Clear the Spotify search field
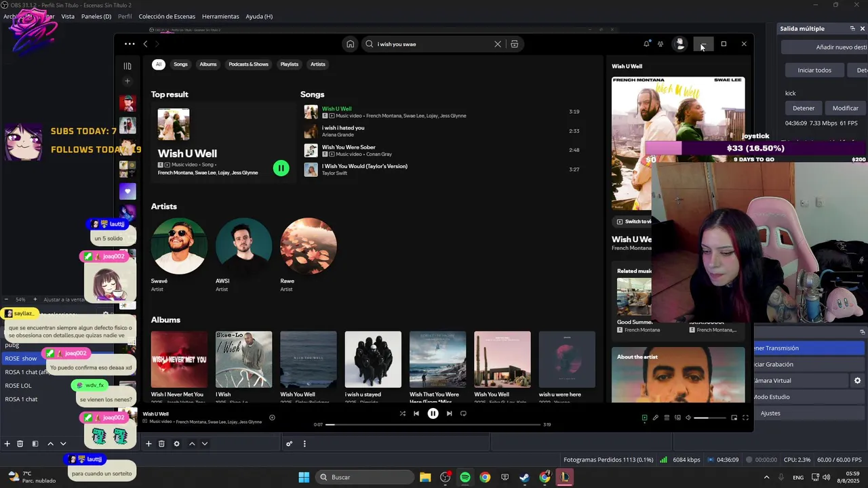 [x=498, y=44]
